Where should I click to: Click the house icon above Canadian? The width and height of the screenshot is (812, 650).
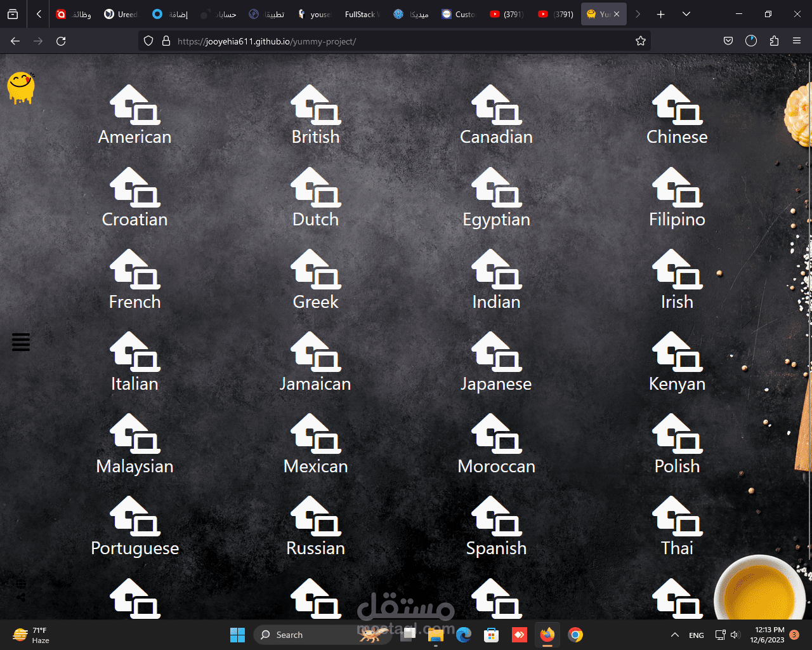[497, 105]
